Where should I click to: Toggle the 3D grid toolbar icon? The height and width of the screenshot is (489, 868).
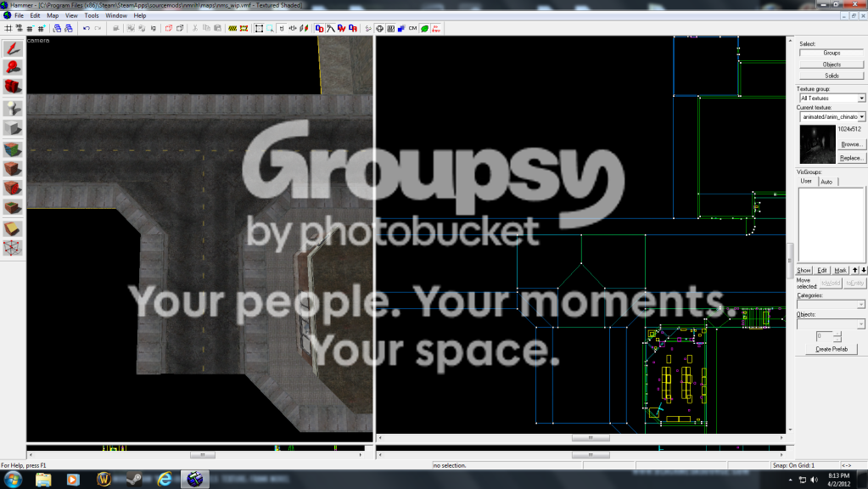point(19,28)
